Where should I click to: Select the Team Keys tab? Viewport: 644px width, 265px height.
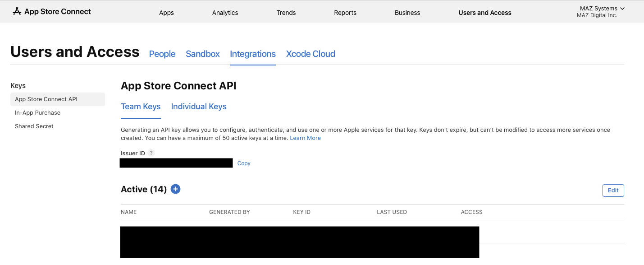(x=141, y=107)
